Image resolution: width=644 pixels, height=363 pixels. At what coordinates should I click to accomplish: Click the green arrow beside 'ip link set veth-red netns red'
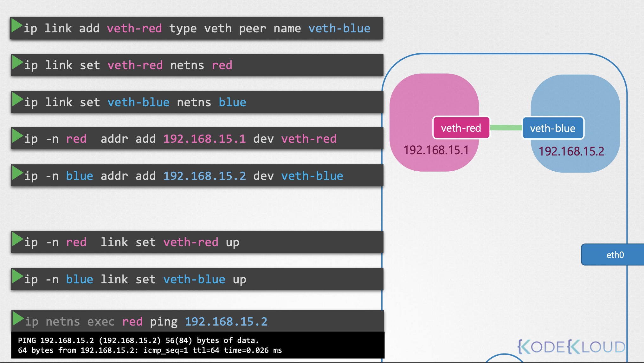click(17, 63)
